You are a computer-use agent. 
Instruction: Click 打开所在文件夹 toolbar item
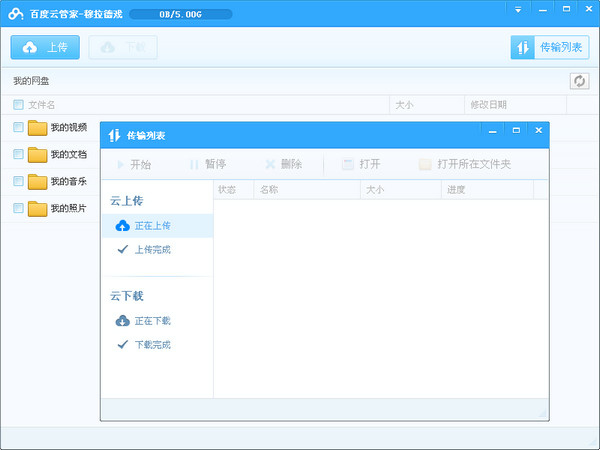(x=465, y=165)
